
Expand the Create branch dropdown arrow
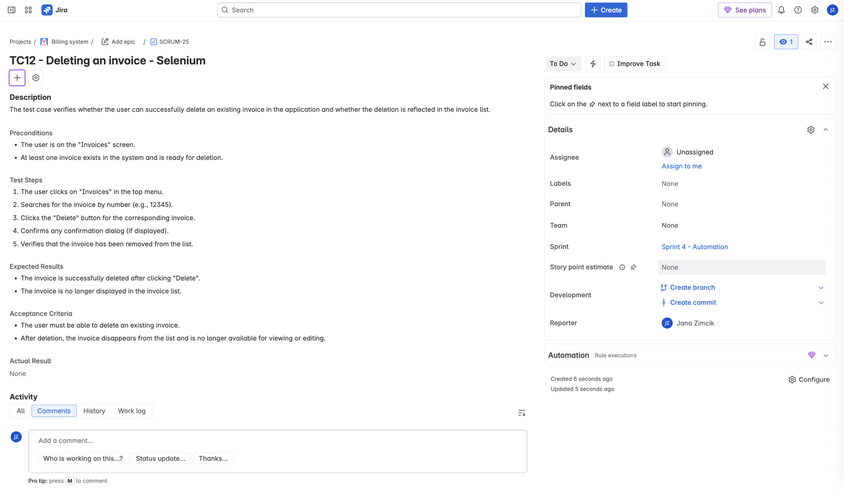(821, 288)
